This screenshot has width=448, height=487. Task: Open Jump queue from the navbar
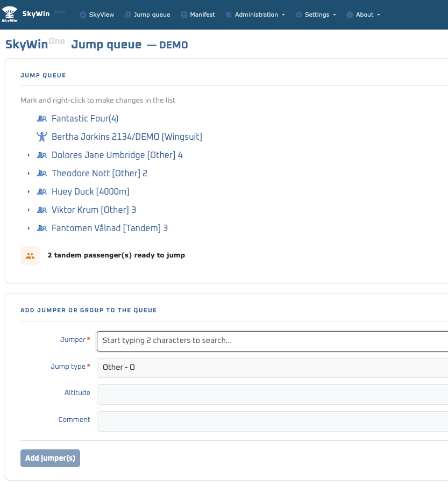(147, 15)
